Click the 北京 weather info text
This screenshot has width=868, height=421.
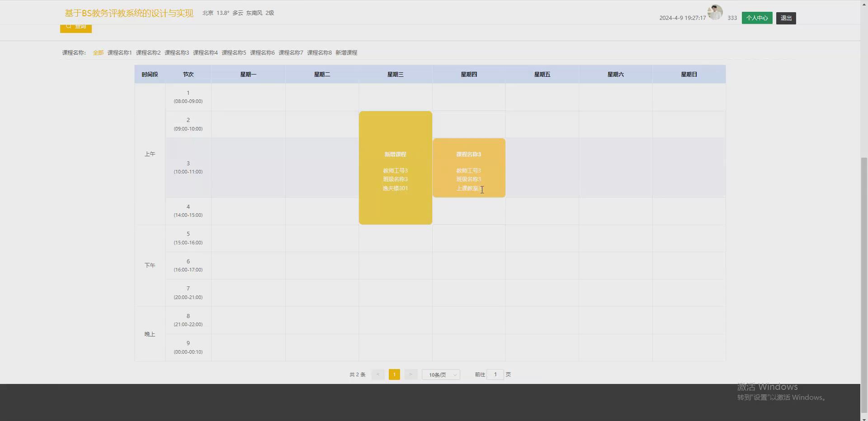pyautogui.click(x=238, y=13)
